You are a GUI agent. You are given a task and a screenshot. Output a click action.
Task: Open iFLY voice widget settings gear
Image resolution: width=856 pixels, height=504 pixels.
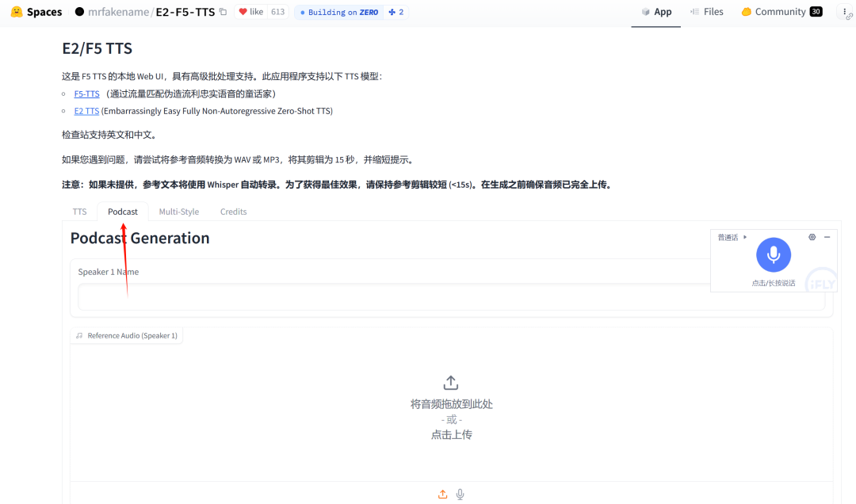(x=812, y=237)
